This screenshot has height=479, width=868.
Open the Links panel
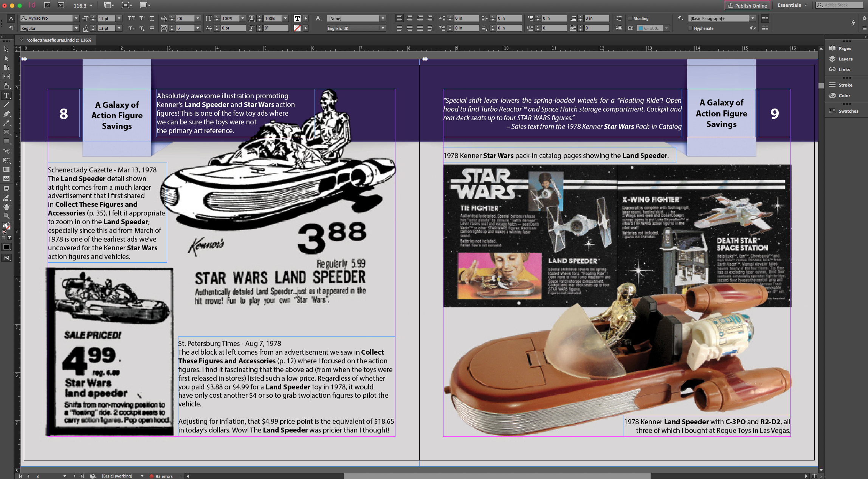pos(839,70)
